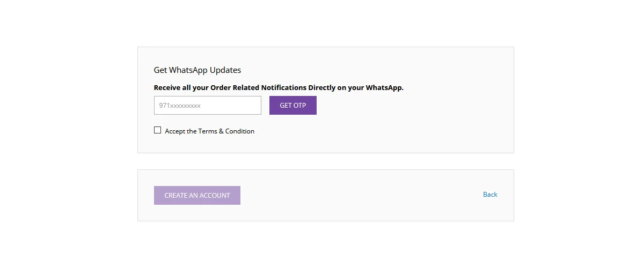Click the light purple CREATE AN ACCOUNT button
This screenshot has height=268, width=644.
point(197,196)
